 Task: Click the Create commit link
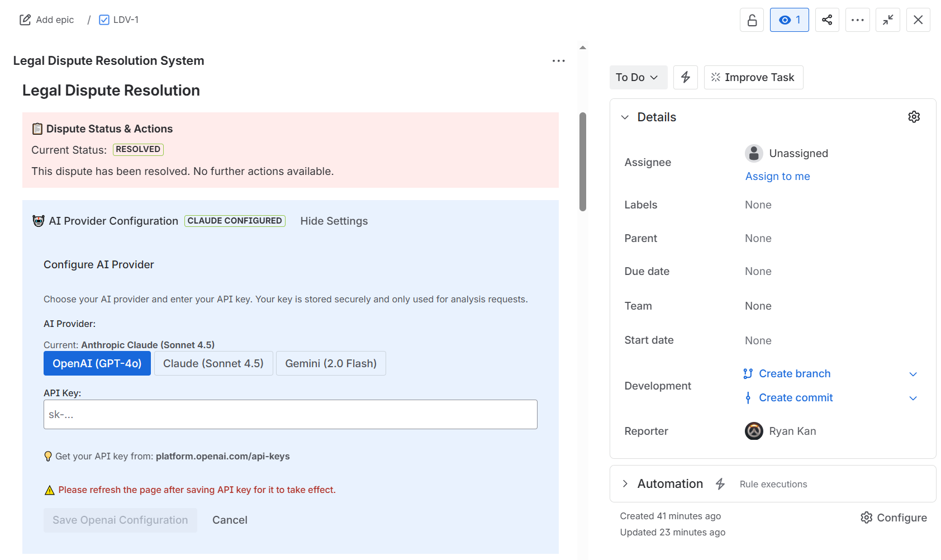796,398
